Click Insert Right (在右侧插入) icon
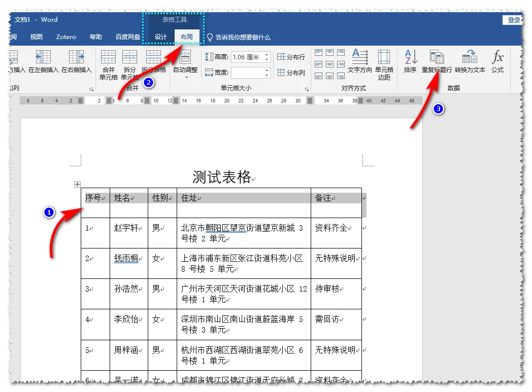 76,57
